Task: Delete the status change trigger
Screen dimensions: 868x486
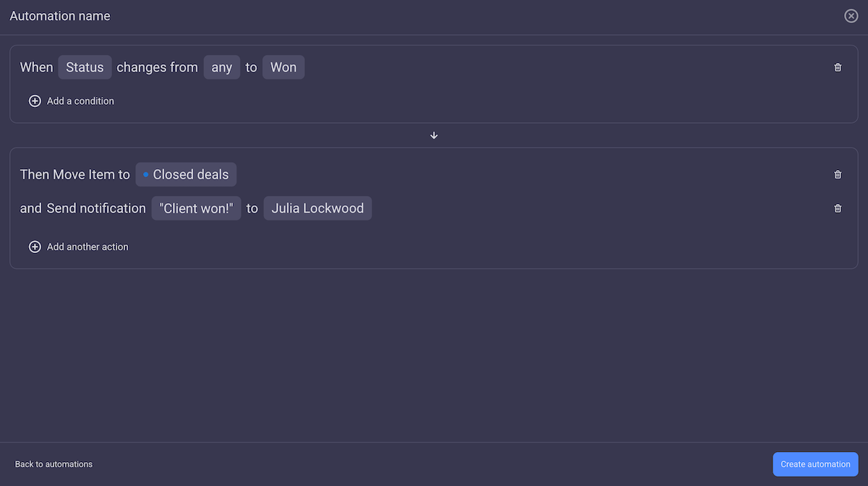Action: click(838, 67)
